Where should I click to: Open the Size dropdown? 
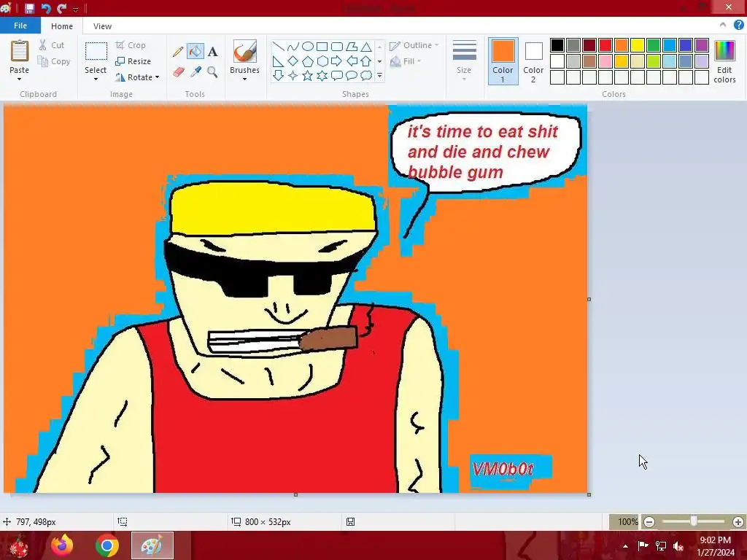[464, 60]
